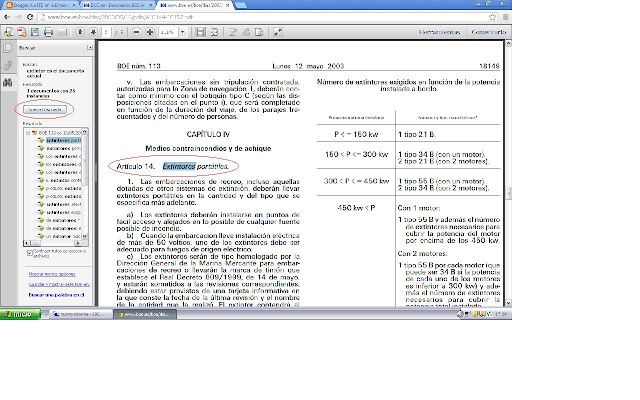Open first taskbar window button
The image size is (640, 400).
tap(82, 314)
